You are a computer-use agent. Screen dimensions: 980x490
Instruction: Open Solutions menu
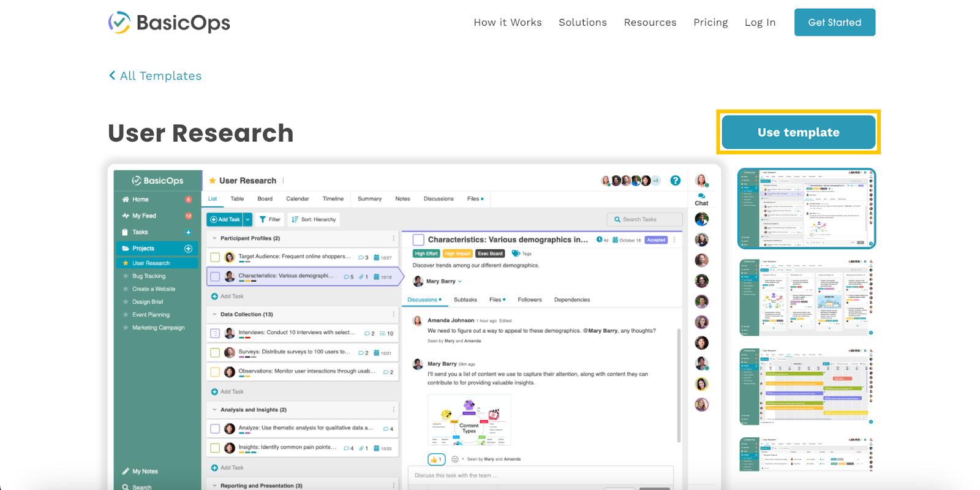(x=582, y=23)
